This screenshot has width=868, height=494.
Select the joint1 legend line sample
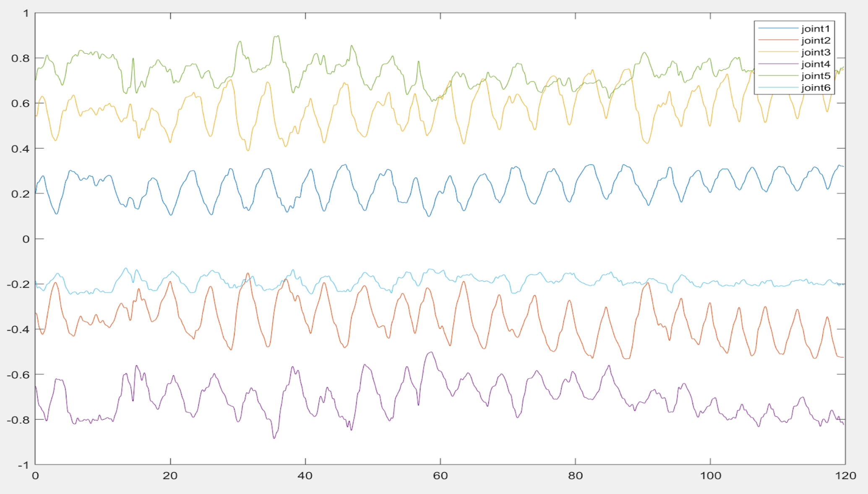[779, 28]
